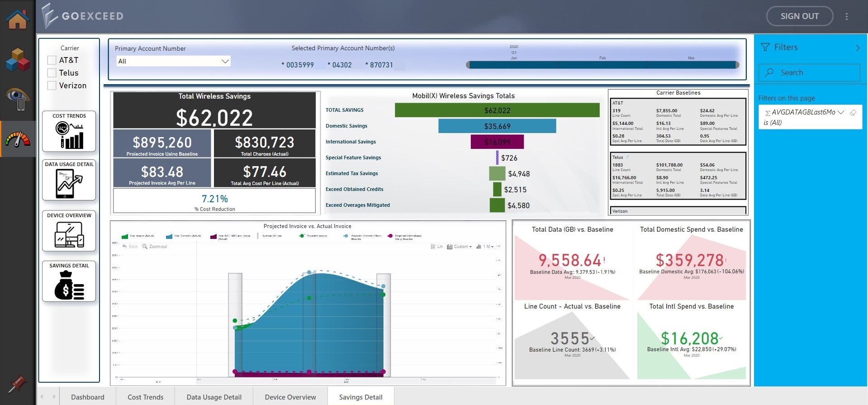Click the Feb segment of the timeline slider
The width and height of the screenshot is (868, 405).
(x=602, y=65)
